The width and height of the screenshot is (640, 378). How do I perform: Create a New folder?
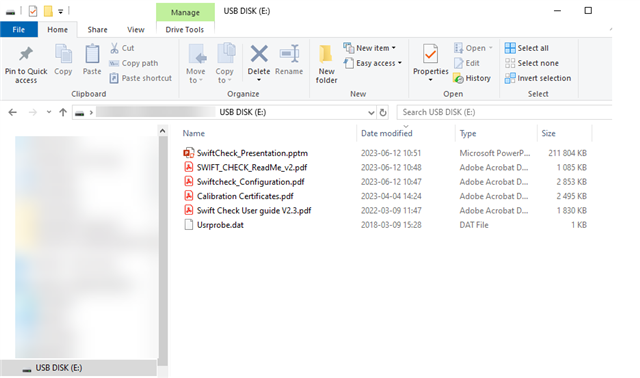(326, 64)
